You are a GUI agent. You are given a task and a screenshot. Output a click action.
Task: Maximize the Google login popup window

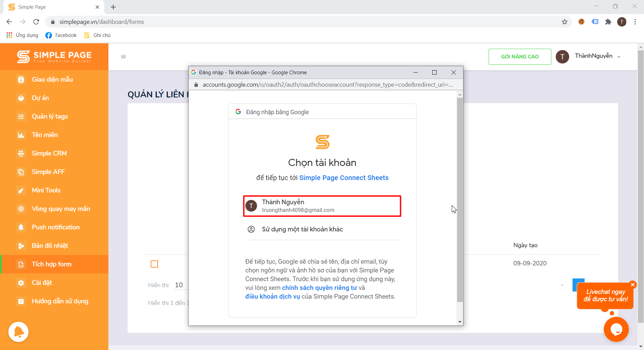click(x=434, y=73)
